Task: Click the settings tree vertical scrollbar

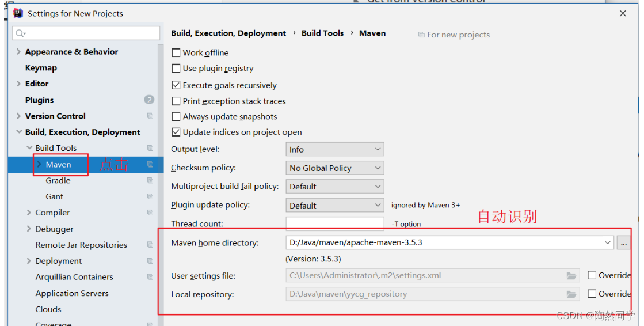Action: (x=161, y=185)
